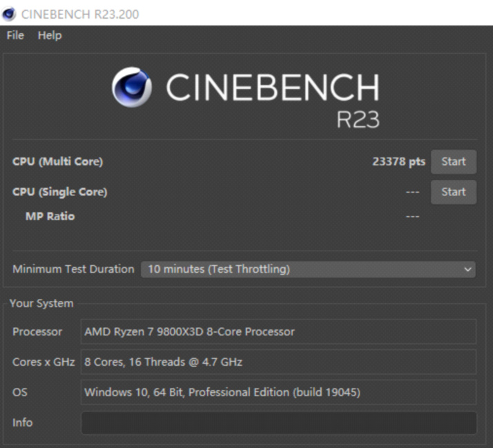This screenshot has width=493, height=448.
Task: Click the Cinebench R23 logo sphere
Action: click(x=132, y=87)
